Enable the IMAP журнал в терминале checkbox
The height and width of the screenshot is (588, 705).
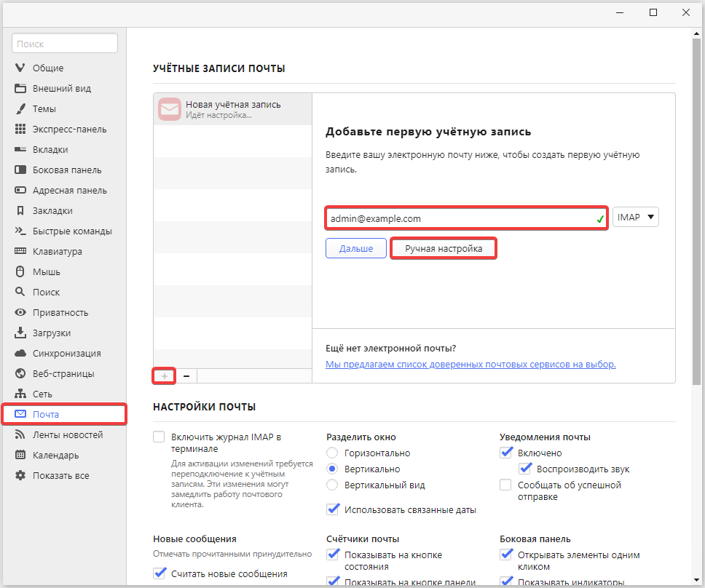pos(159,437)
